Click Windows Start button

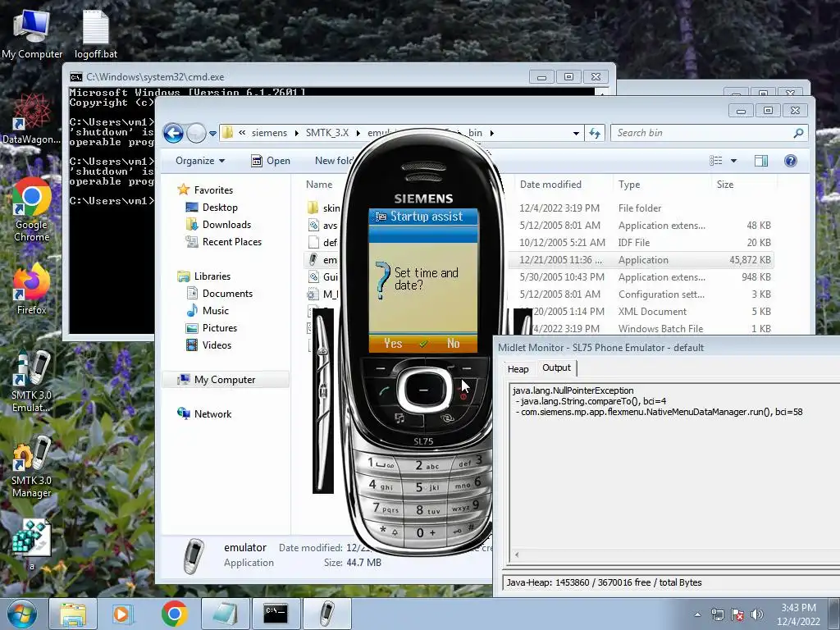22,614
